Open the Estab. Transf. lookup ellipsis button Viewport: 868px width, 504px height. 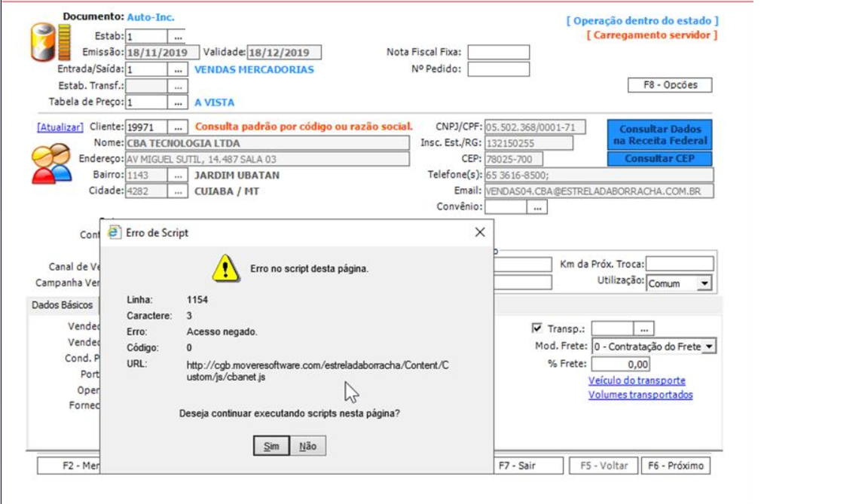[178, 87]
